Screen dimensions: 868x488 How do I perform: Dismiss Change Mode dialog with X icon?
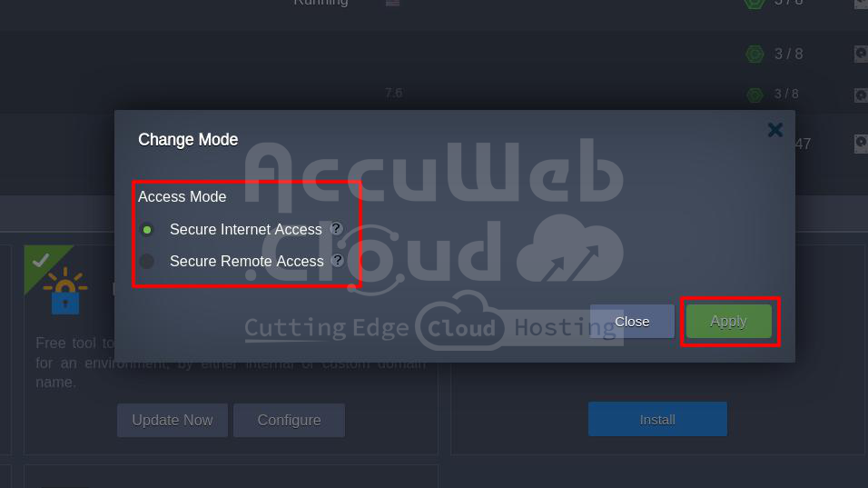pyautogui.click(x=775, y=130)
